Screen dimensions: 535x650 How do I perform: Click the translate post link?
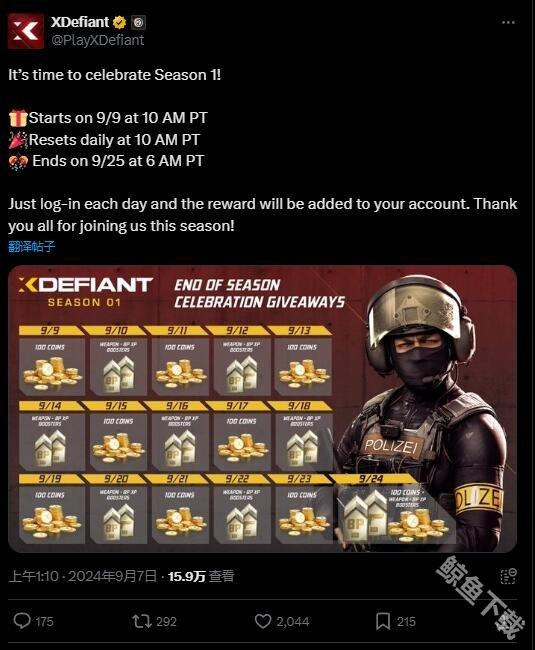click(31, 246)
